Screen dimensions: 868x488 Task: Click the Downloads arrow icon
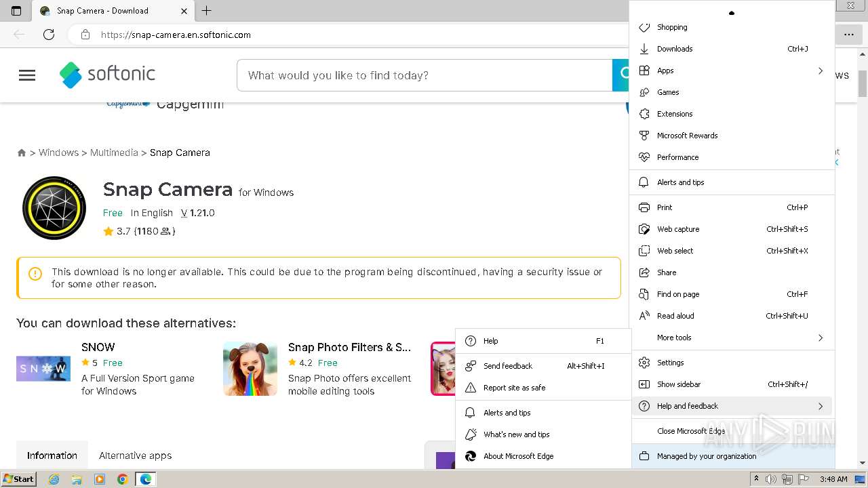click(x=644, y=49)
